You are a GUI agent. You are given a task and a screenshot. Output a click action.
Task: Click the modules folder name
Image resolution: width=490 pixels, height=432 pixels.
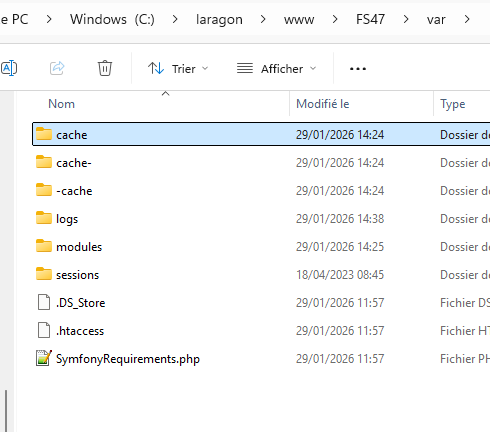pos(79,247)
